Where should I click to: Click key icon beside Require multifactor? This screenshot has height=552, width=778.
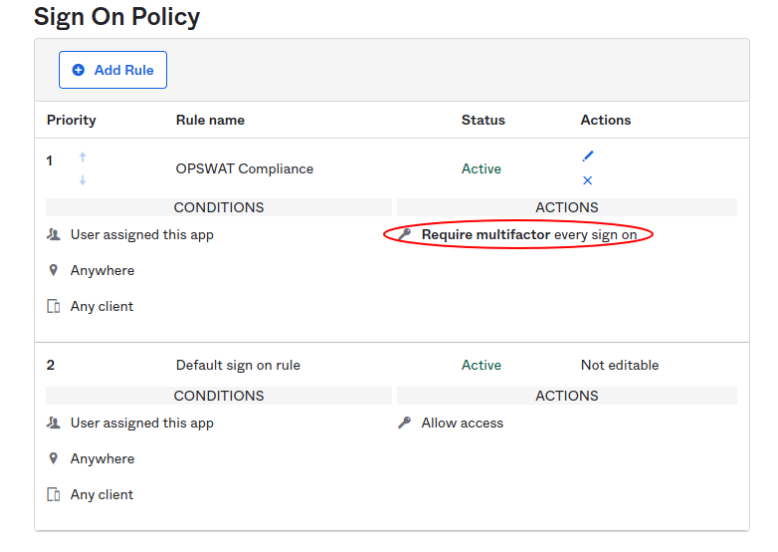pyautogui.click(x=404, y=235)
